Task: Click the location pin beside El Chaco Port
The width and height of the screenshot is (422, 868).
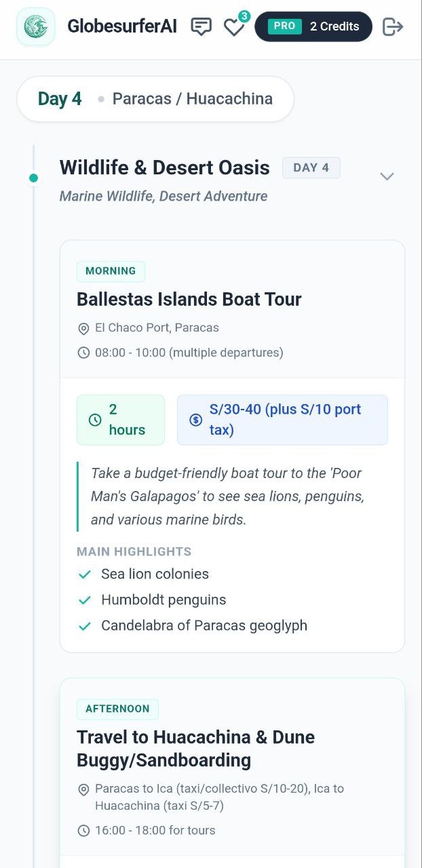Action: coord(83,328)
